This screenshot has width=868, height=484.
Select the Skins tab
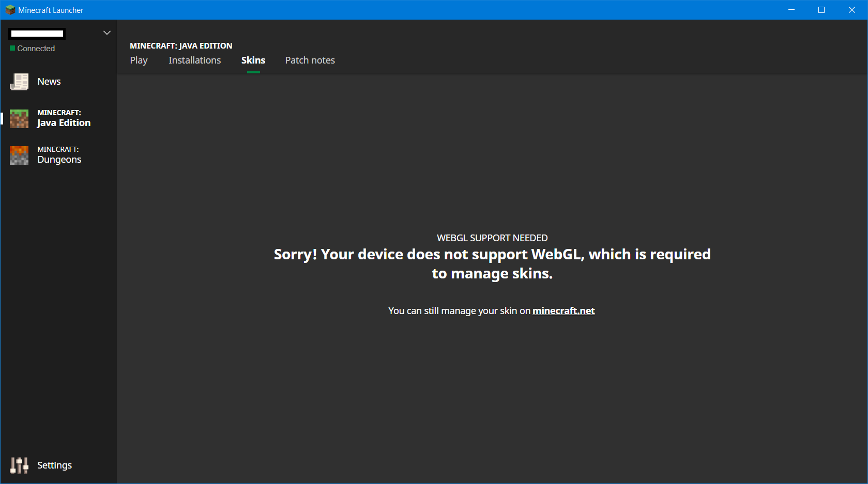pos(253,60)
